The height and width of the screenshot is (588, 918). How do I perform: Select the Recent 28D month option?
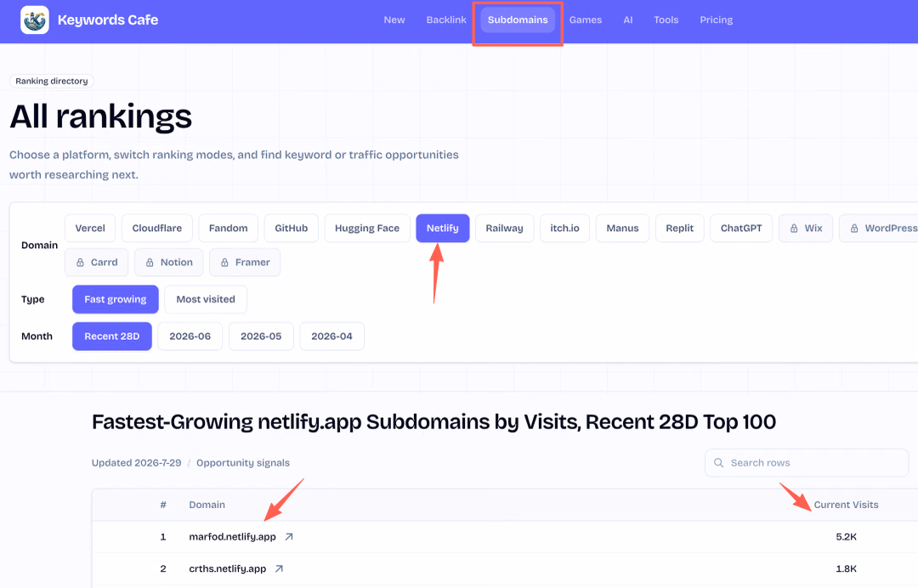(112, 336)
